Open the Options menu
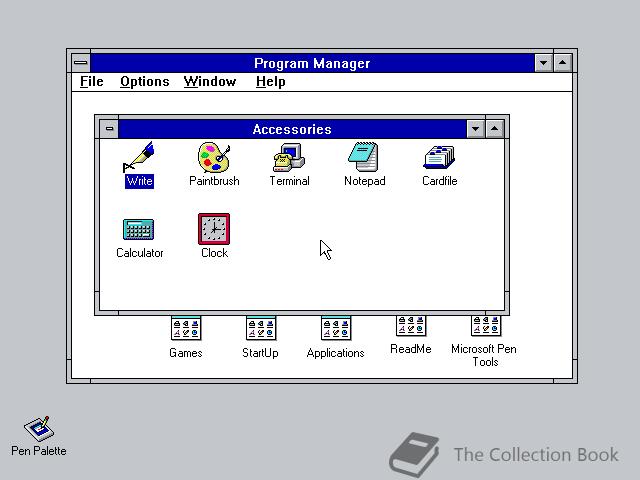The height and width of the screenshot is (480, 640). pos(144,82)
